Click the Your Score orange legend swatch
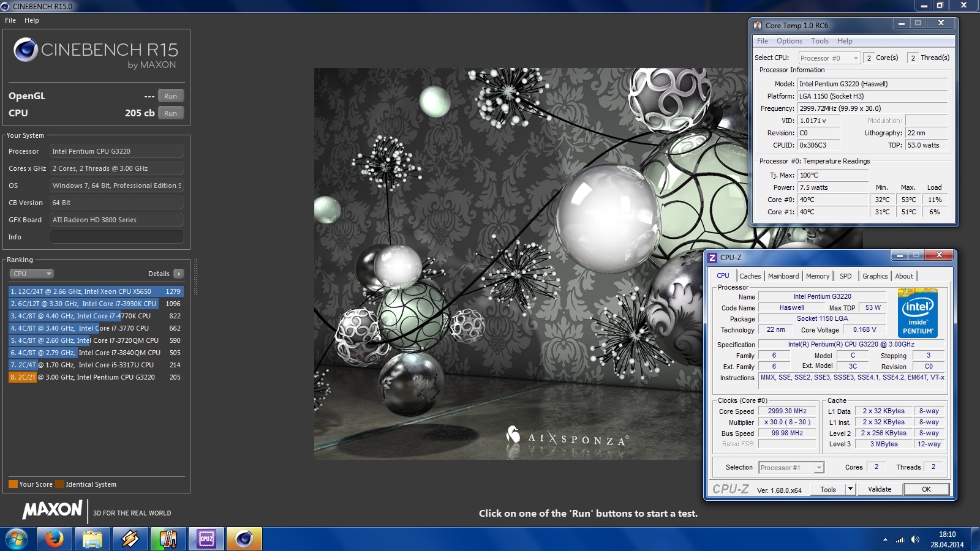This screenshot has width=980, height=551. point(13,484)
